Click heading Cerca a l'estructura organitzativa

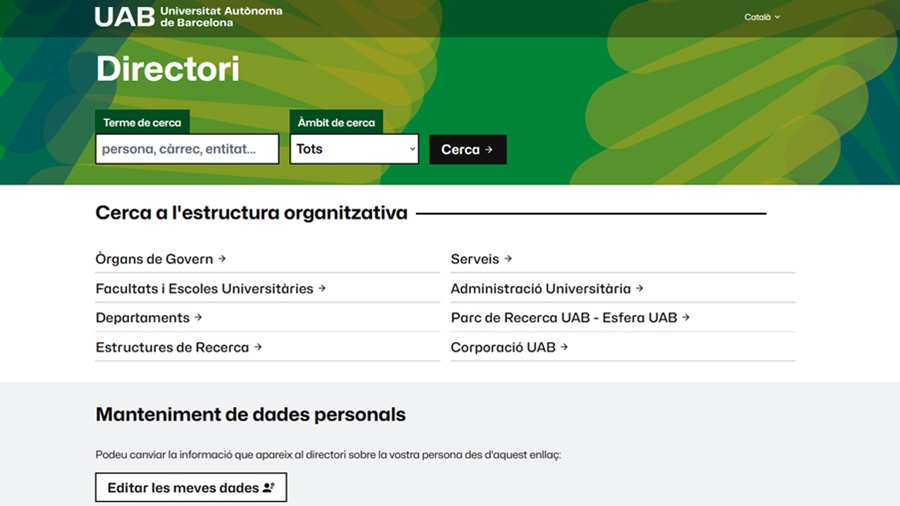[251, 213]
